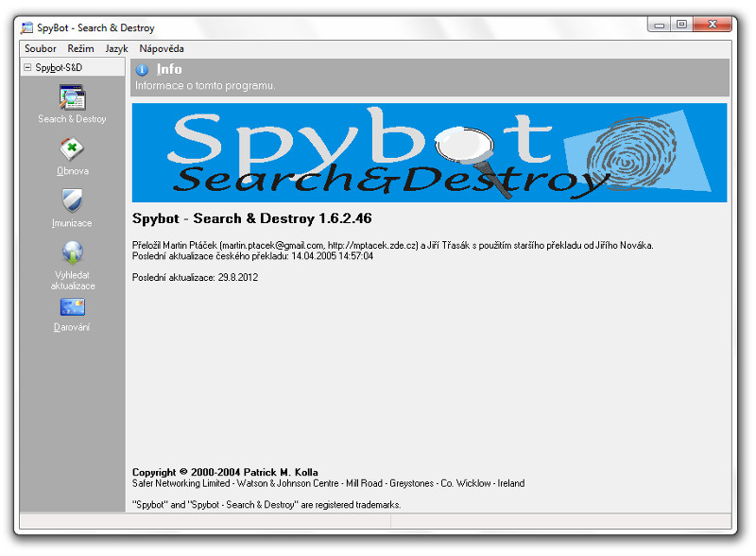Click the blue Info icon in header

[x=142, y=70]
